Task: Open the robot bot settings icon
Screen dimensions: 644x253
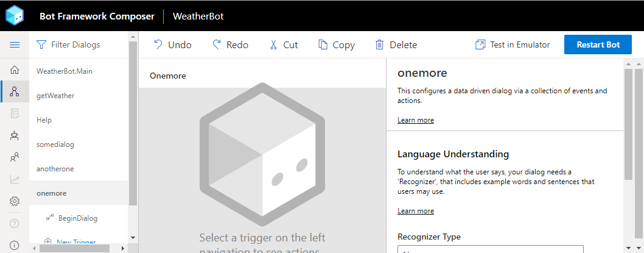Action: (15, 136)
